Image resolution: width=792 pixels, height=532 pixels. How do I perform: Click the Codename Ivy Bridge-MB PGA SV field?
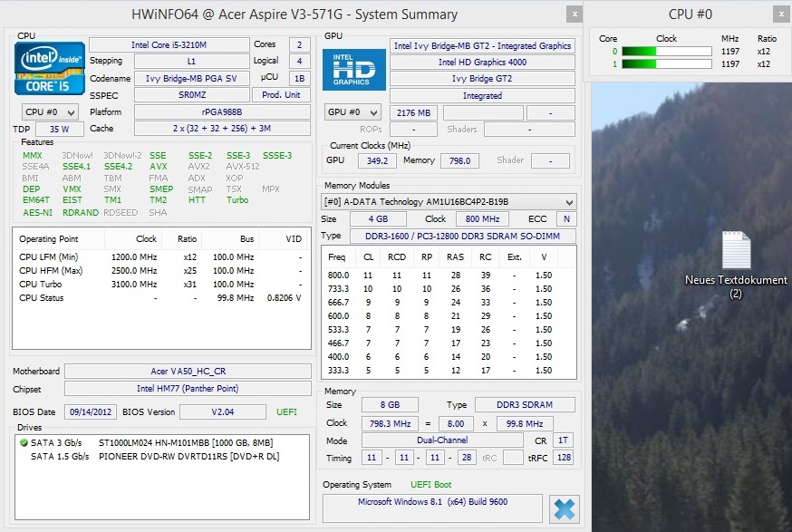(192, 78)
